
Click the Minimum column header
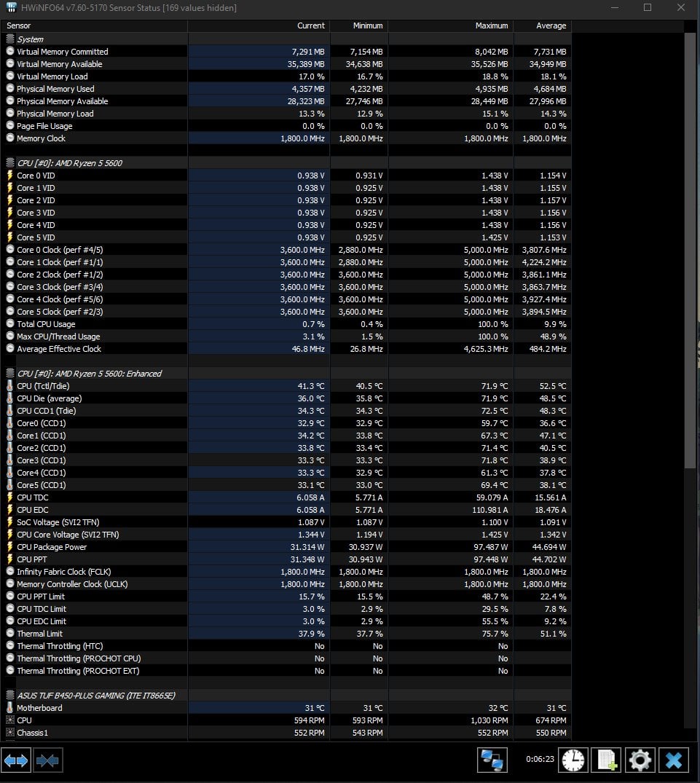pyautogui.click(x=359, y=25)
